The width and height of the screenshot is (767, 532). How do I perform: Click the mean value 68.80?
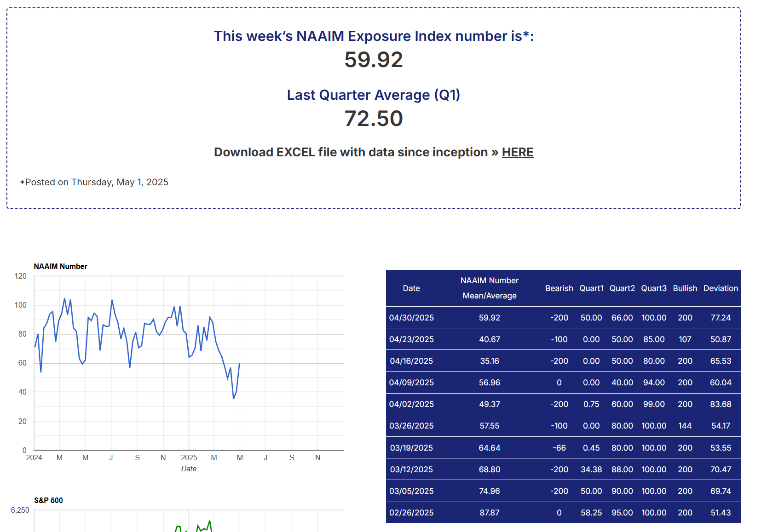click(x=490, y=469)
